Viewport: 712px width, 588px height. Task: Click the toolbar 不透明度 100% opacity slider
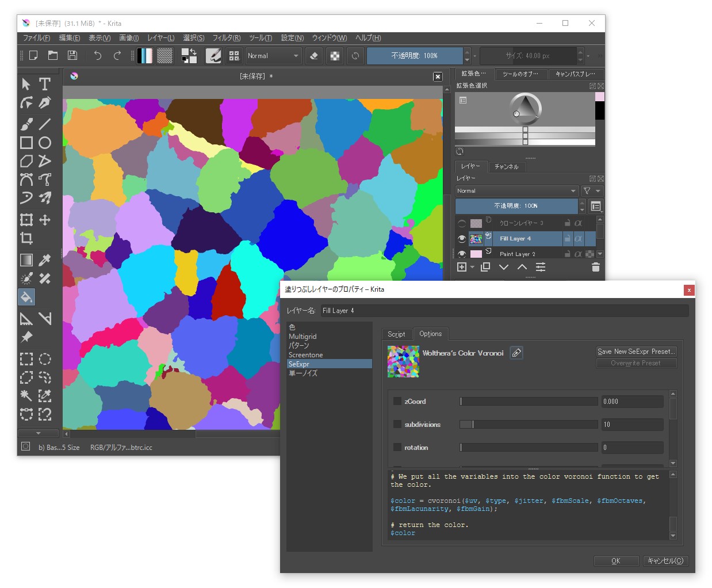click(415, 56)
